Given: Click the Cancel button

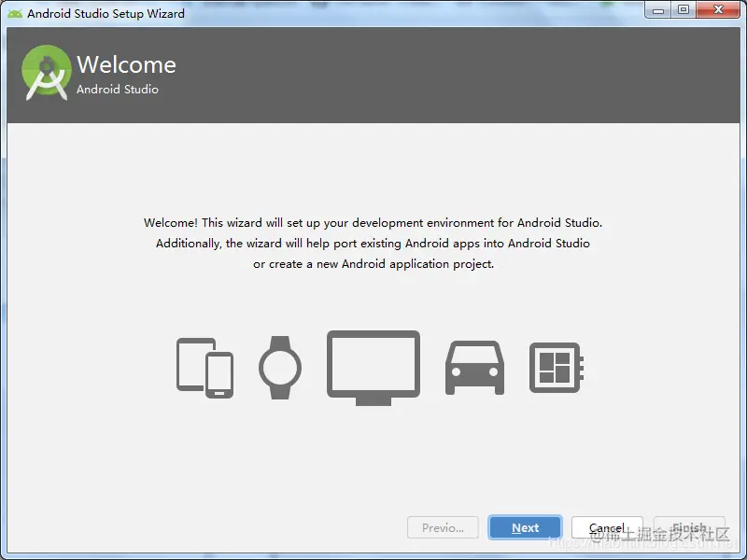Looking at the screenshot, I should point(607,527).
